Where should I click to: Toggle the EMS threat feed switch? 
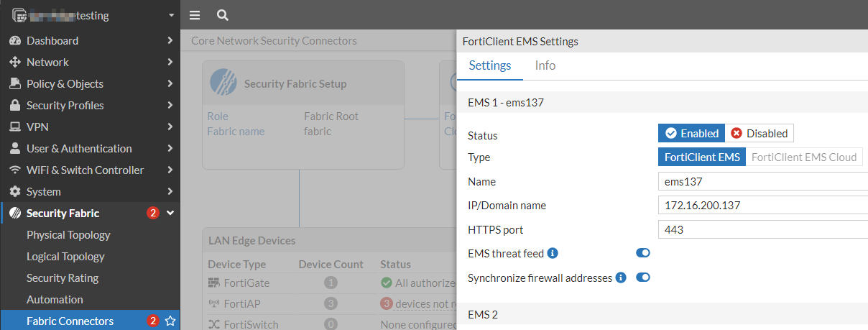tap(642, 253)
